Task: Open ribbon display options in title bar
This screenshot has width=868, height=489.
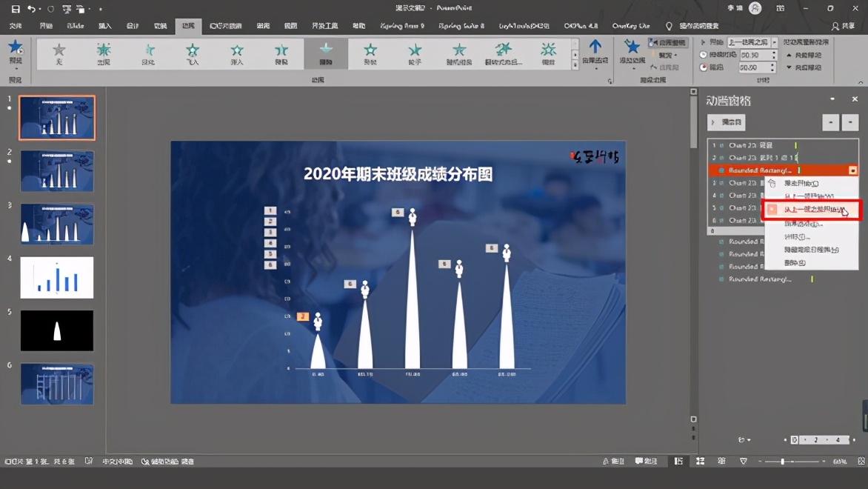Action: 781,8
